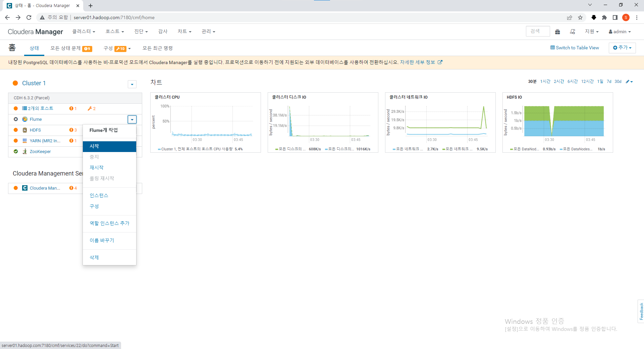
Task: Open running commands icon in header
Action: (x=573, y=32)
